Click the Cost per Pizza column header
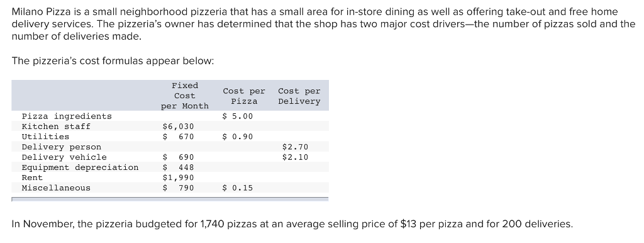644x243 pixels. (x=244, y=96)
